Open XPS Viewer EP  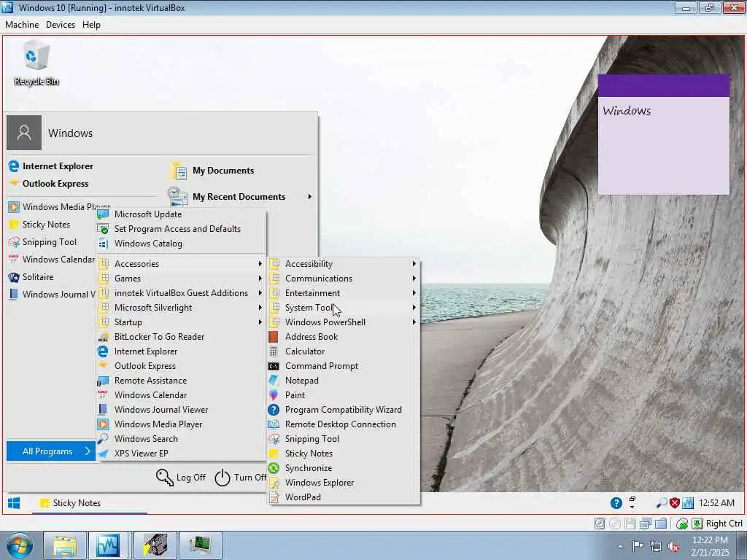coord(181,454)
